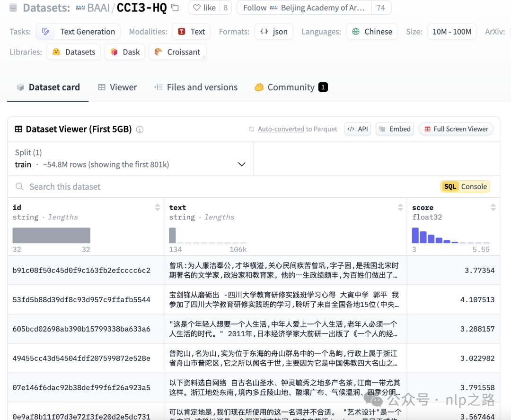
Task: Follow Beijing Academy of AI
Action: pyautogui.click(x=304, y=8)
